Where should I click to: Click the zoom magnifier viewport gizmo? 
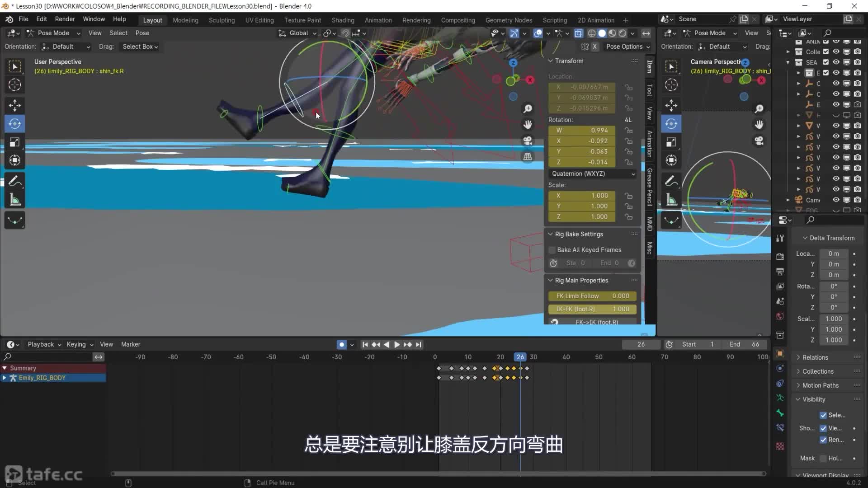click(x=528, y=109)
